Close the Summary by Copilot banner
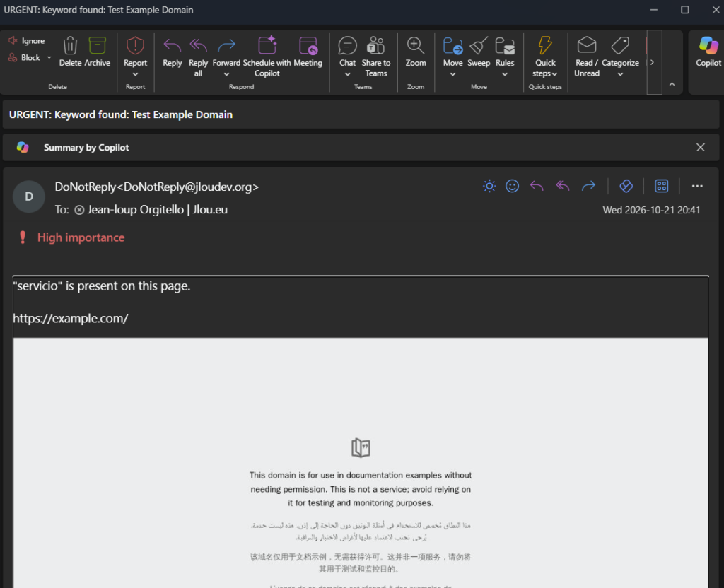Viewport: 724px width, 588px height. click(700, 147)
